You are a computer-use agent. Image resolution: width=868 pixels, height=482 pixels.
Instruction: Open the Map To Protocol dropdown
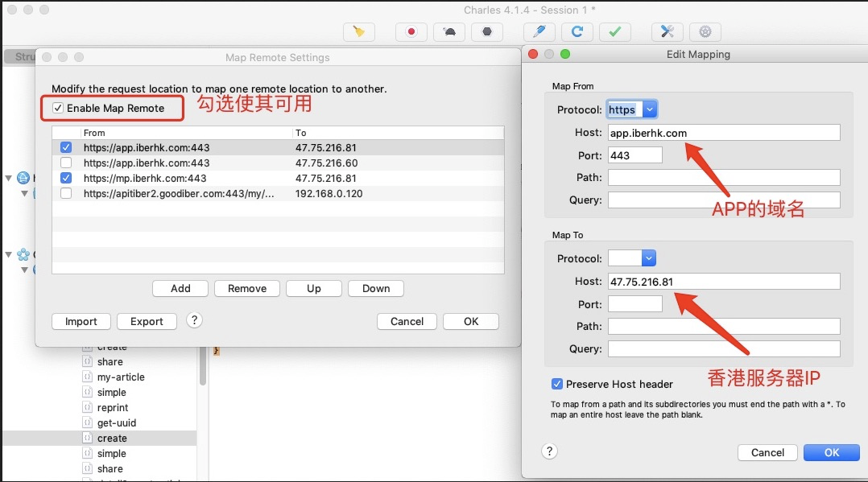[649, 258]
